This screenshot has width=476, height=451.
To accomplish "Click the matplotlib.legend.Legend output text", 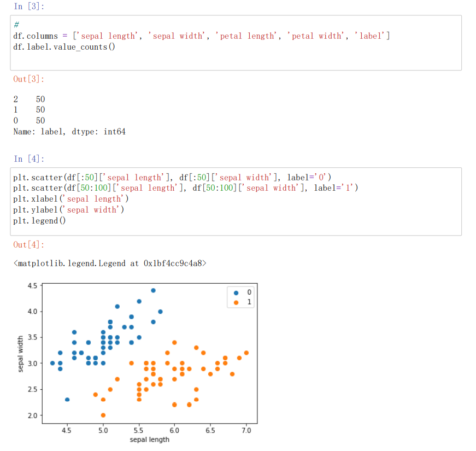I will pos(110,263).
